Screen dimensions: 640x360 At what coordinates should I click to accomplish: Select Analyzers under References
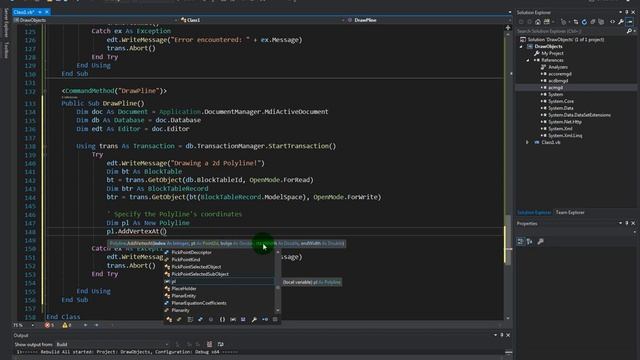[558, 67]
